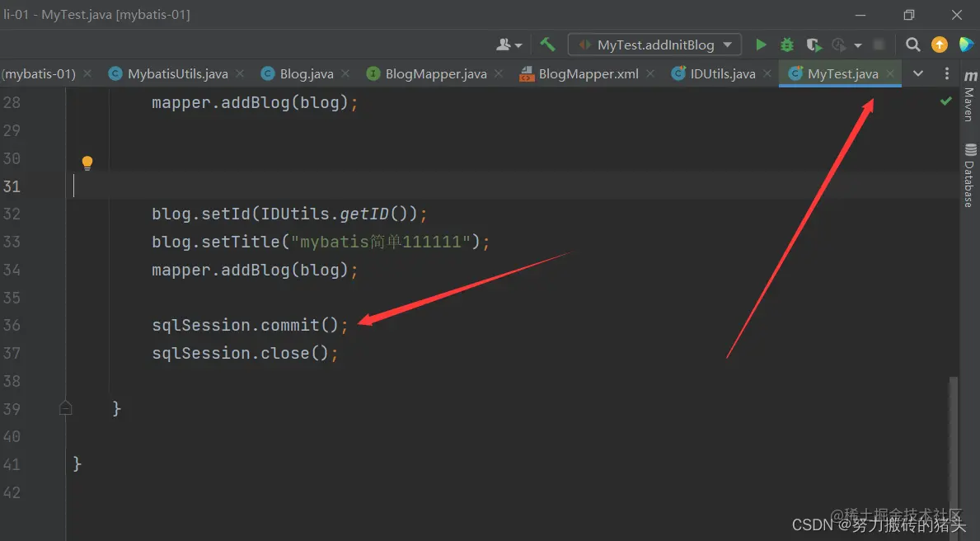Click the blog.setId(IDUtils.getID()) line
This screenshot has height=541, width=980.
(x=289, y=214)
